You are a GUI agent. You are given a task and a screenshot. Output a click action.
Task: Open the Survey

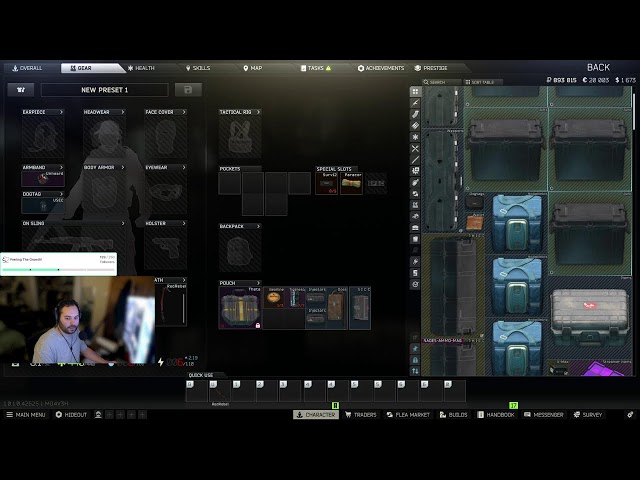coord(588,415)
